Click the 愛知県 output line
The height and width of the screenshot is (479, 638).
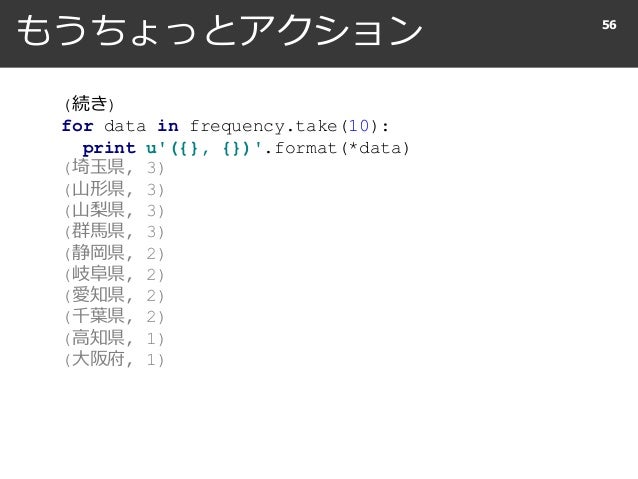tap(114, 295)
